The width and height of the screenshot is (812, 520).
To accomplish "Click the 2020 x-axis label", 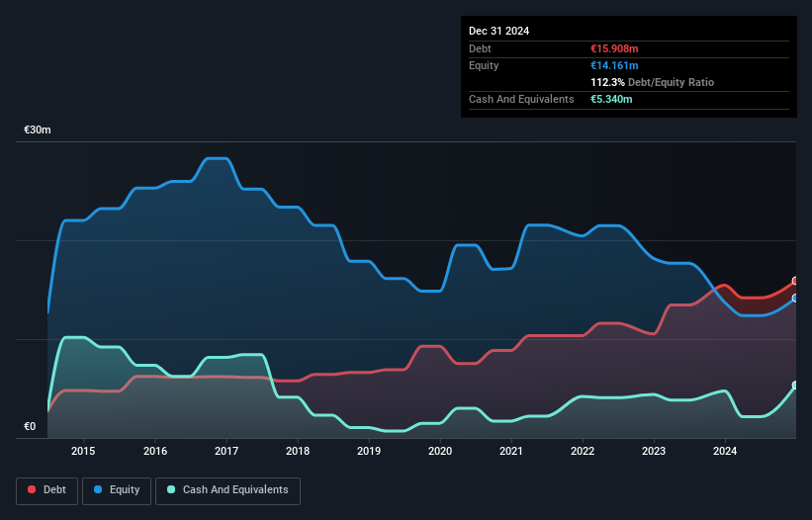I will tap(440, 451).
